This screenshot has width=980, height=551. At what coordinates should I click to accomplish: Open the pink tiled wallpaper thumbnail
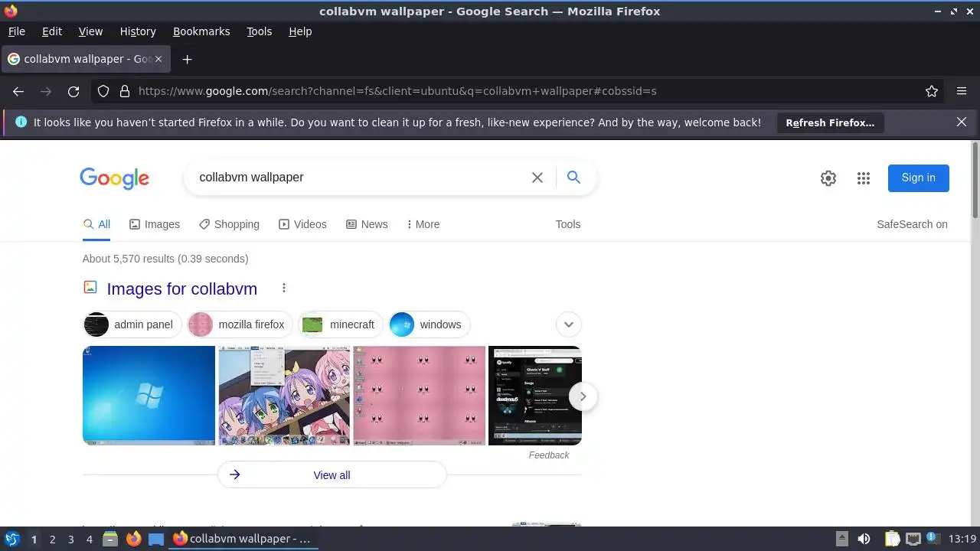click(x=420, y=396)
